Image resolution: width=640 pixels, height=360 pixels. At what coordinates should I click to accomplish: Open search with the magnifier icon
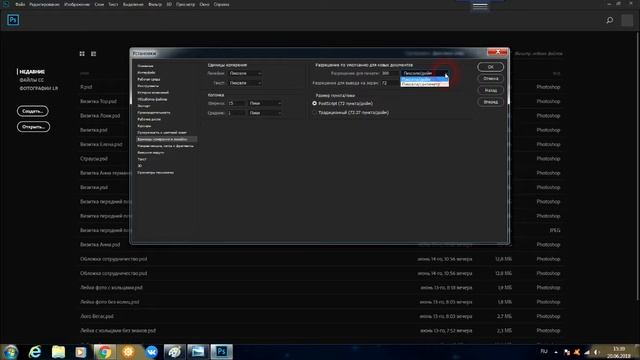pyautogui.click(x=609, y=20)
